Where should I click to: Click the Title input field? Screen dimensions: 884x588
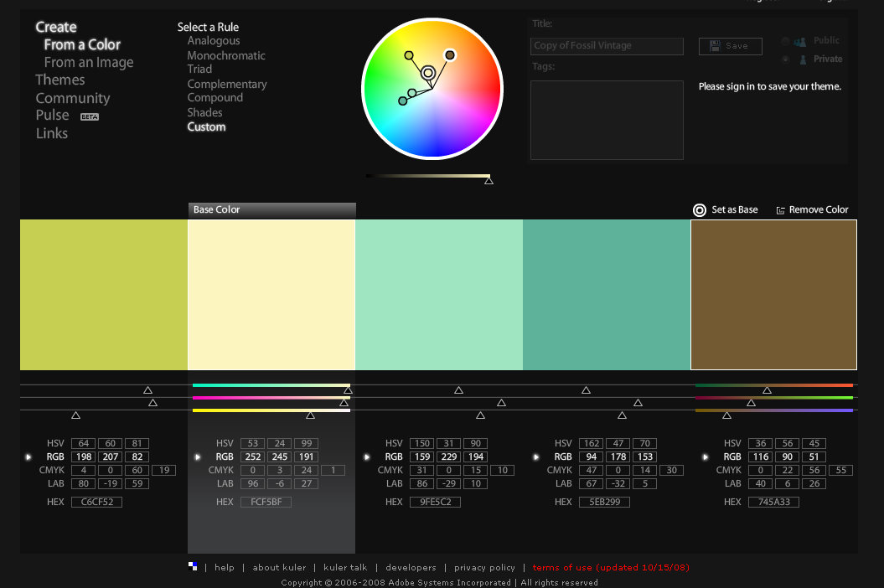pos(607,46)
